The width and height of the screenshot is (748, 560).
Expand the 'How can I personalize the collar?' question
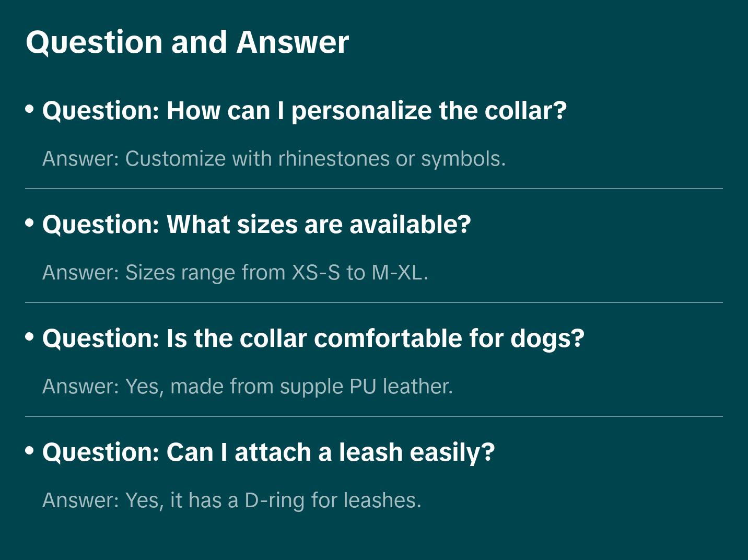(x=304, y=111)
